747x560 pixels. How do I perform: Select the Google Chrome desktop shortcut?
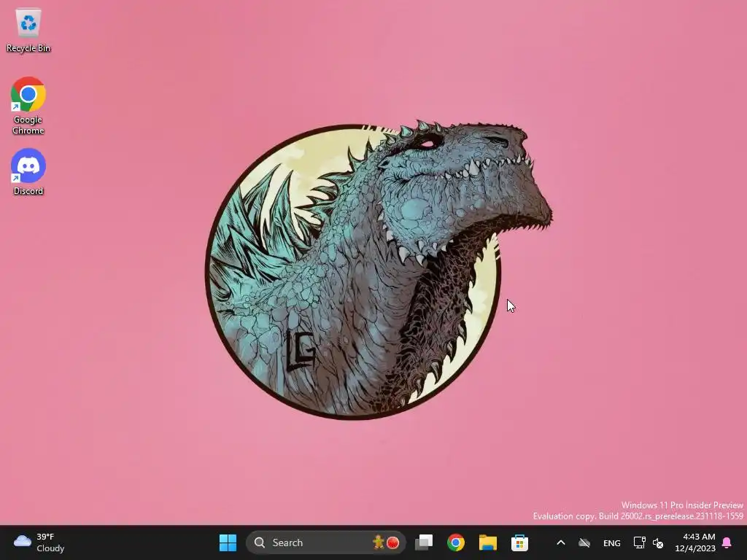[28, 106]
